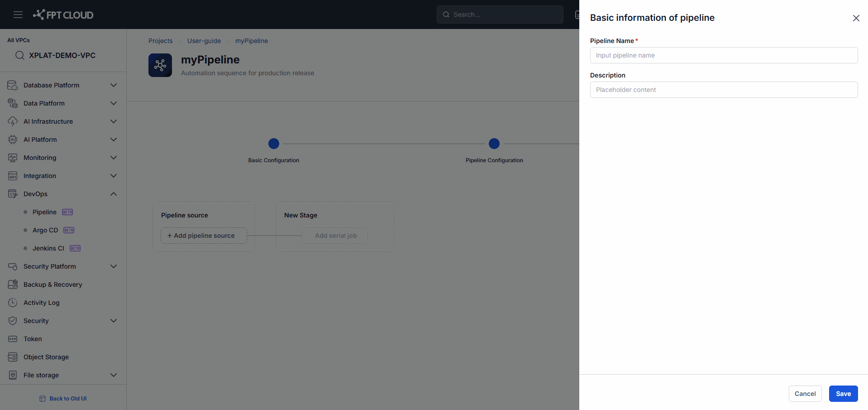Click the Pipeline source heading
Screen dimensions: 868x410
pos(185,215)
